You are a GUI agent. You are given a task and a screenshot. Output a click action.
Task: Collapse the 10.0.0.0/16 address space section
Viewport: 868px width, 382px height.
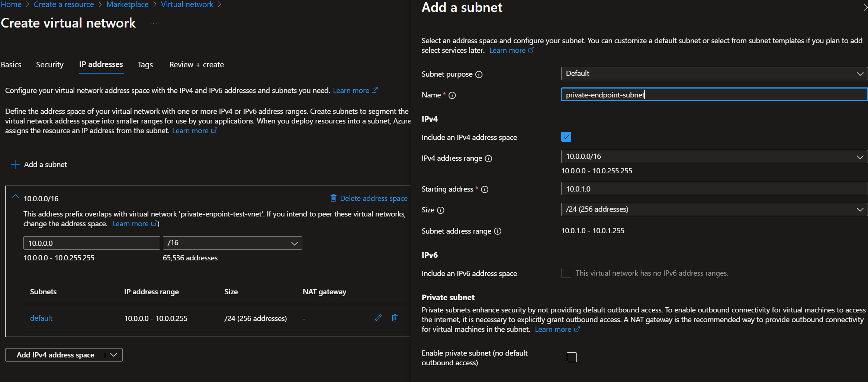tap(16, 197)
